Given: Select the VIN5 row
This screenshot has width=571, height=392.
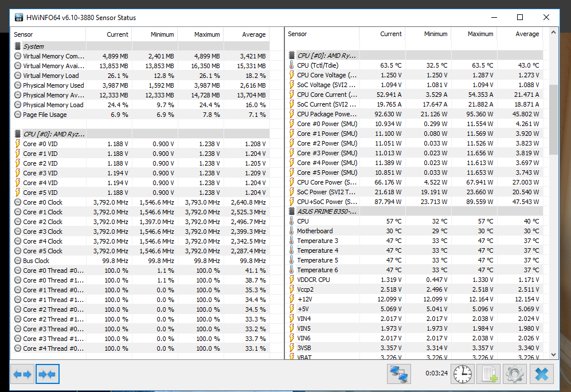Looking at the screenshot, I should click(x=414, y=328).
